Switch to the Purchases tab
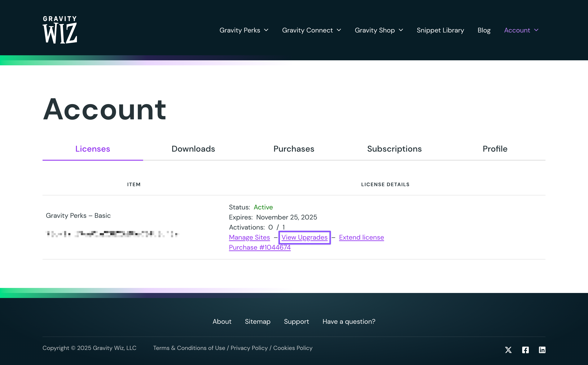The width and height of the screenshot is (588, 365). (294, 149)
